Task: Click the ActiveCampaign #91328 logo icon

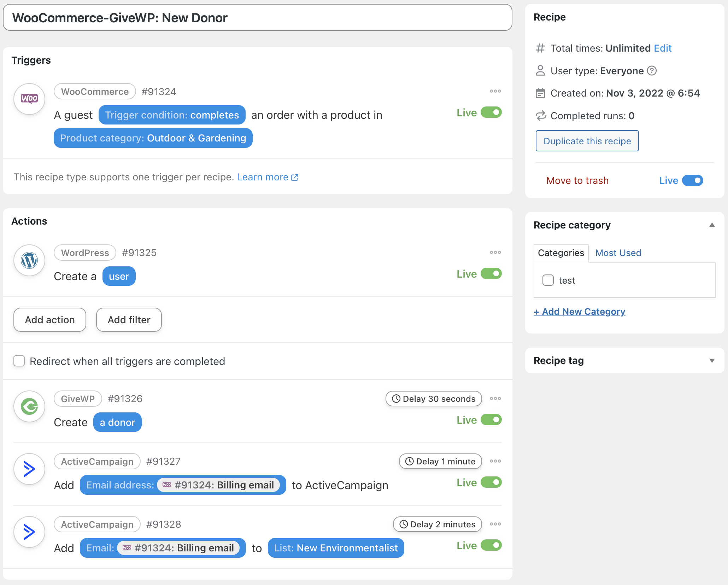Action: (x=29, y=532)
